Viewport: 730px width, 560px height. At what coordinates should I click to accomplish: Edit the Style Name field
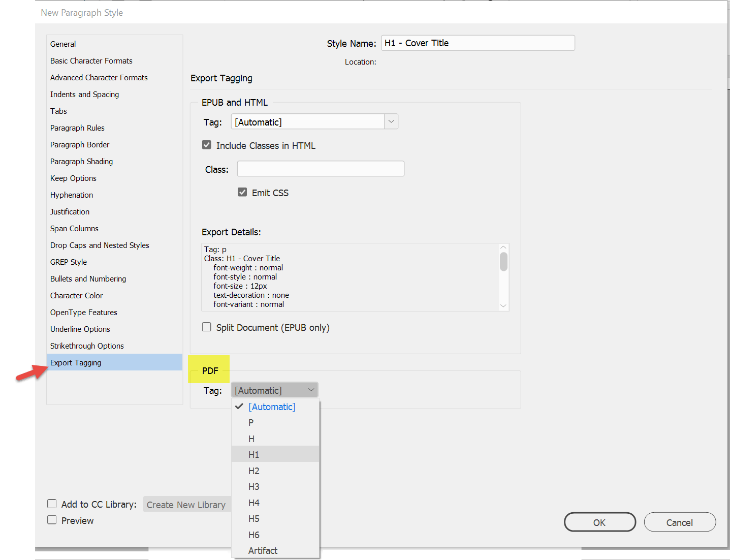477,43
